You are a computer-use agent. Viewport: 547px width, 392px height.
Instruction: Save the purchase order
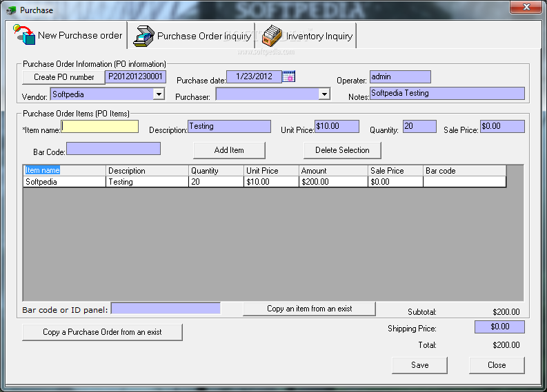point(419,365)
